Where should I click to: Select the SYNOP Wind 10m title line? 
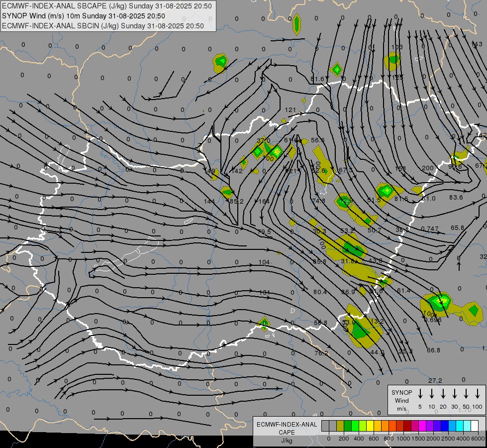(x=83, y=16)
